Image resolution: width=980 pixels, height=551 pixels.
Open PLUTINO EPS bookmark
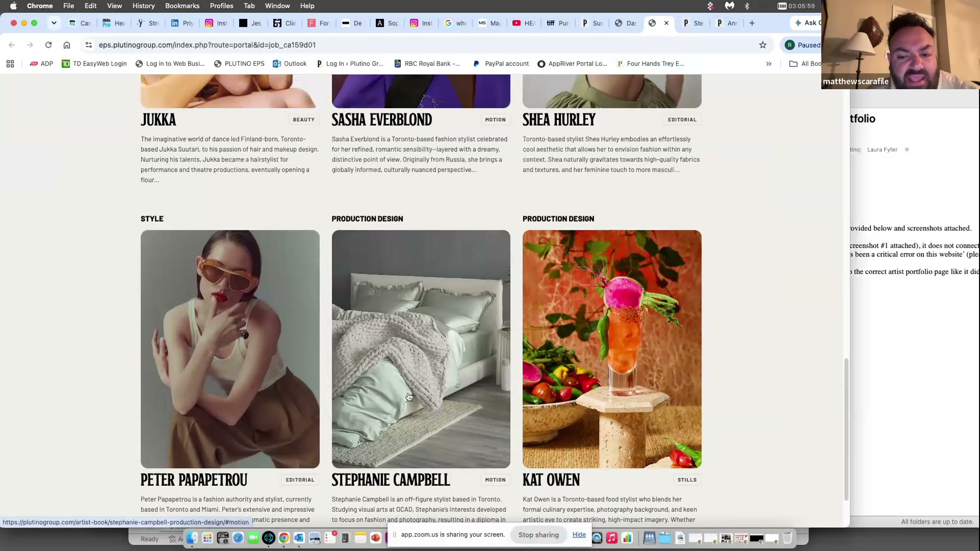click(x=239, y=63)
